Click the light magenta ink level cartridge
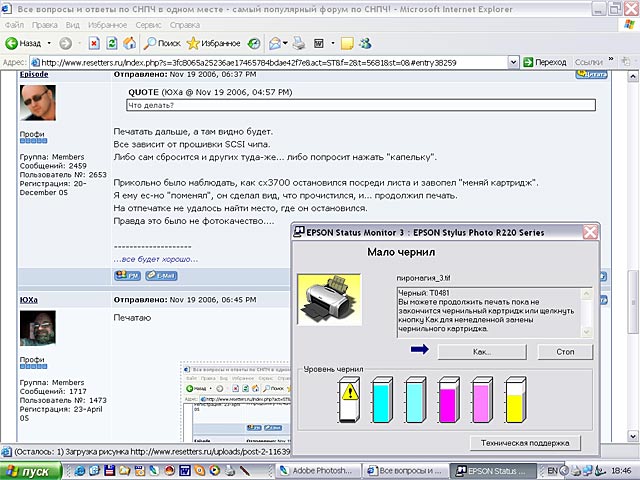This screenshot has width=640, height=480. 482,400
